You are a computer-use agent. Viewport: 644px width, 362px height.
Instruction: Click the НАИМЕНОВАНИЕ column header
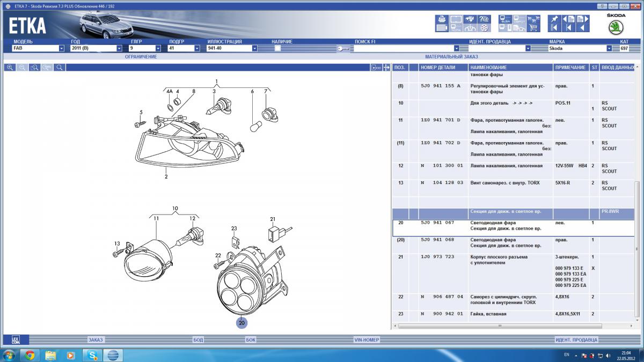coord(510,68)
